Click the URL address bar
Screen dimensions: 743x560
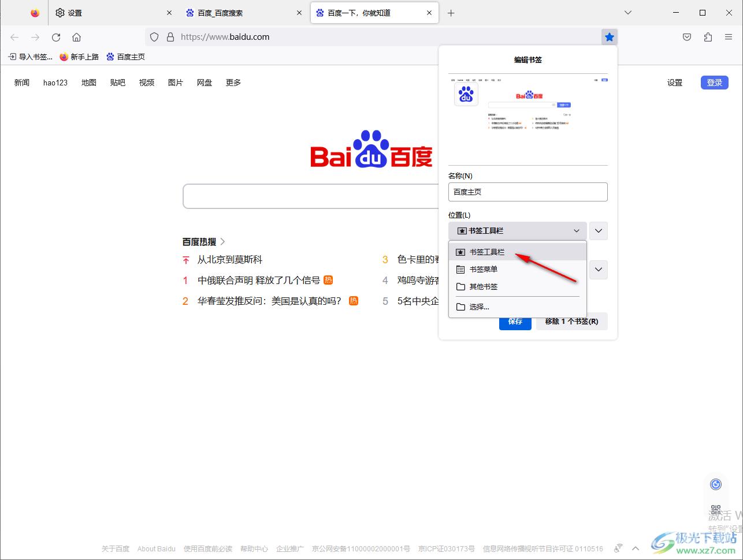[373, 37]
